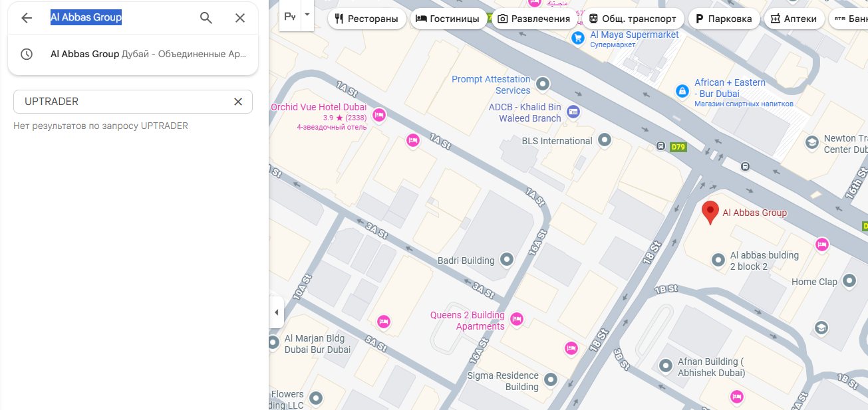
Task: Click the Orchid Vue Hotel bed icon
Action: (x=379, y=115)
